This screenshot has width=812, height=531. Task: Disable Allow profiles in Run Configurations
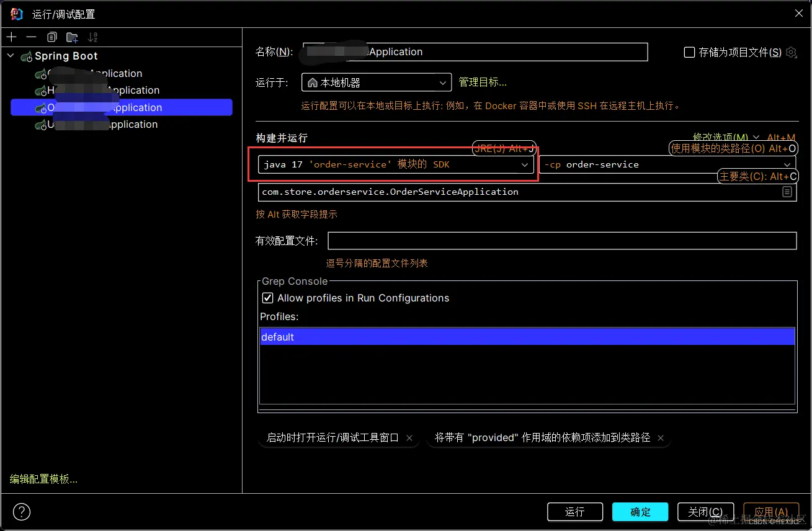[267, 298]
